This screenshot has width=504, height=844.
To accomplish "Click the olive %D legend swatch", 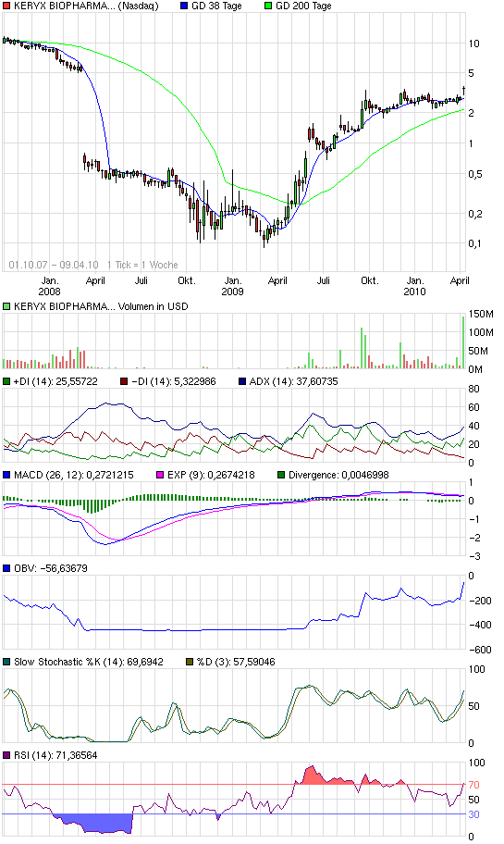I will pos(190,662).
